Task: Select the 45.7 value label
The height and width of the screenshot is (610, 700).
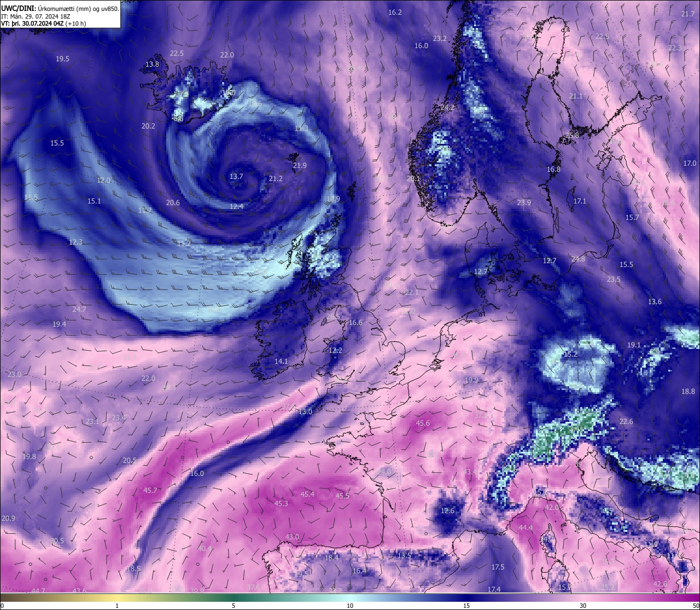Action: 150,490
